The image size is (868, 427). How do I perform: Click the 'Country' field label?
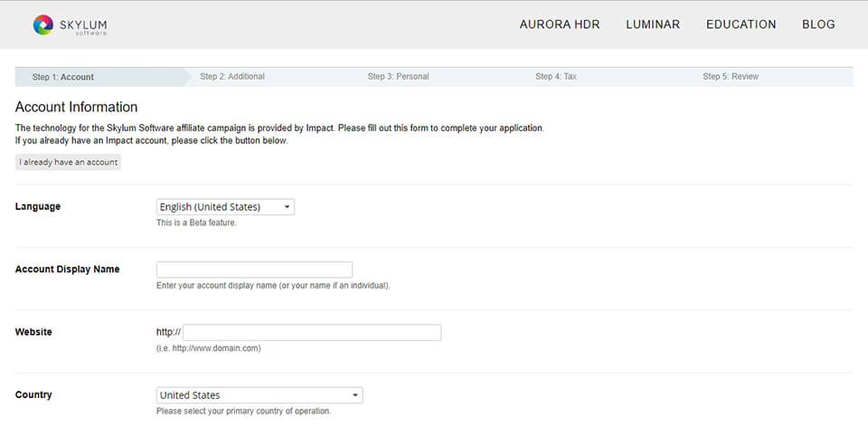(33, 395)
